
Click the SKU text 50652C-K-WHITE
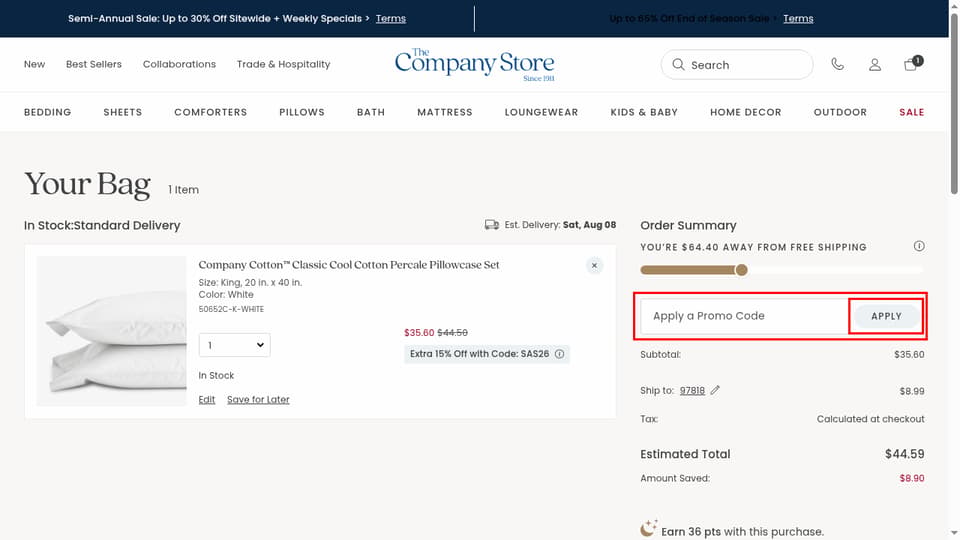pyautogui.click(x=231, y=309)
